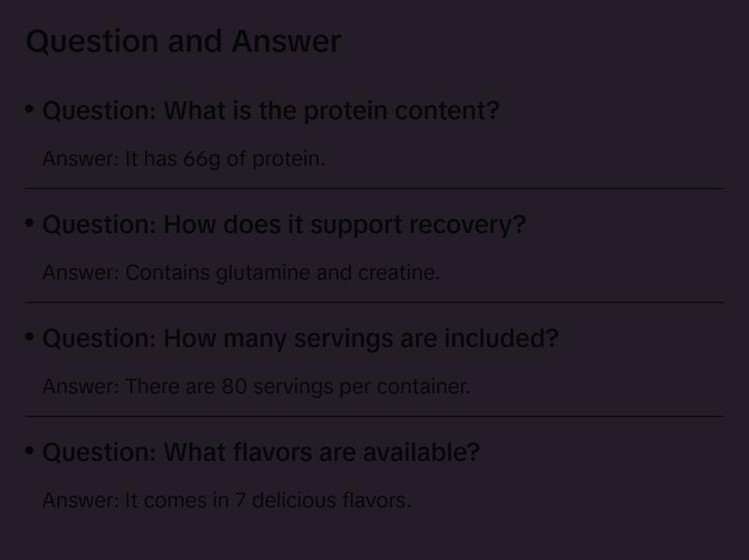This screenshot has width=749, height=560.
Task: Select the available flavors question
Action: click(x=260, y=452)
